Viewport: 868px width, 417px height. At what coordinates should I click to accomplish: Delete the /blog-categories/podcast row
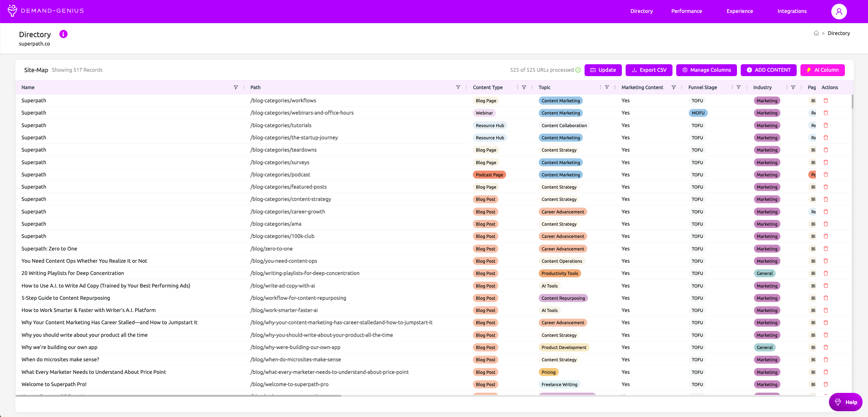coord(826,175)
